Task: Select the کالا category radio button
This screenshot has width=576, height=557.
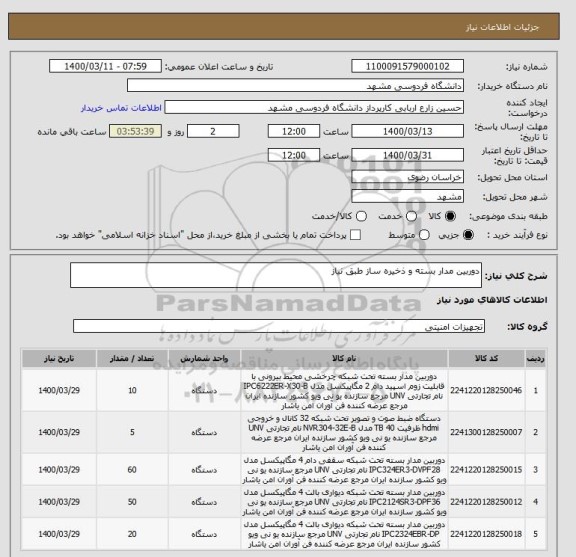Action: coord(450,216)
